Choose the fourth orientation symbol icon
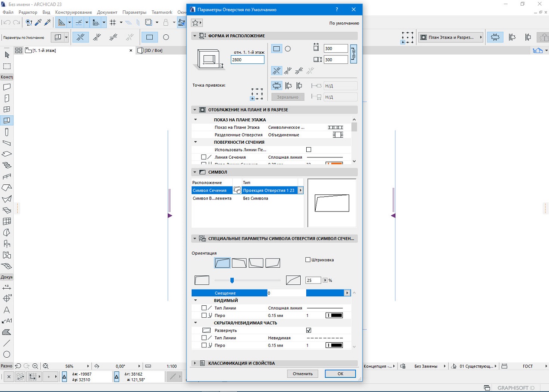This screenshot has height=392, width=549. pos(272,263)
